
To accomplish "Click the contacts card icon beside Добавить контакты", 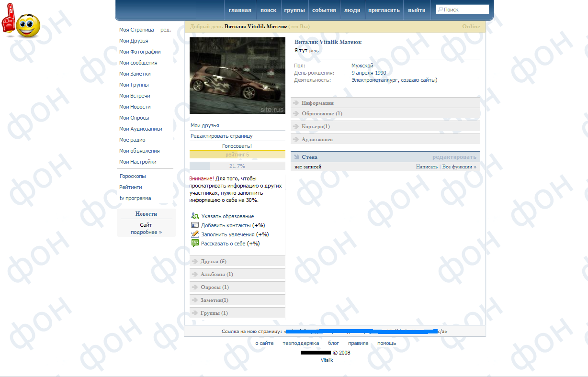I will 195,225.
